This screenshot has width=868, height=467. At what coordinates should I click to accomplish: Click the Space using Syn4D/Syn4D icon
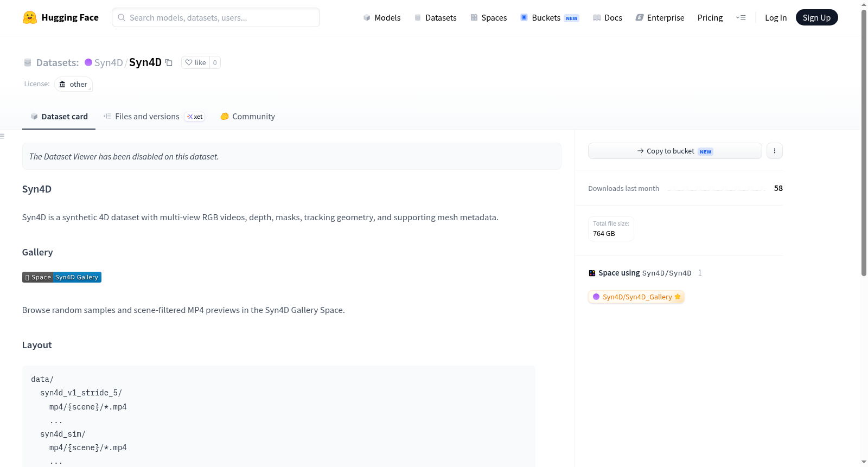pos(592,273)
